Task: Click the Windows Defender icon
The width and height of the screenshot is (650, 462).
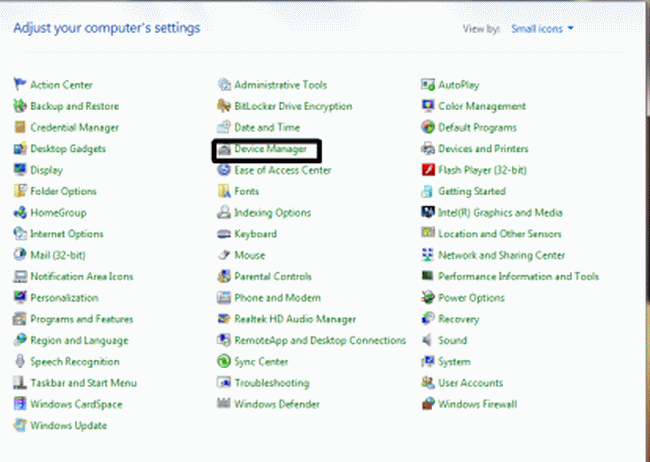Action: coord(225,404)
